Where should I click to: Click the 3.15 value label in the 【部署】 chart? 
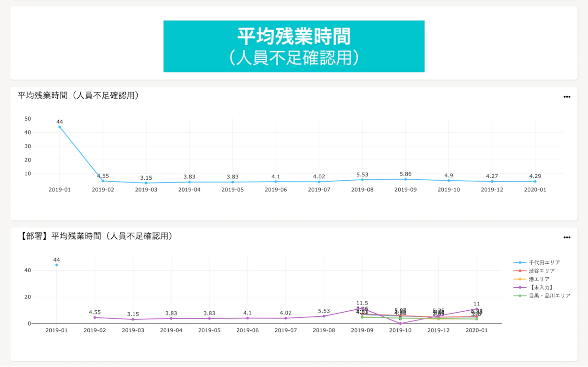pos(133,314)
